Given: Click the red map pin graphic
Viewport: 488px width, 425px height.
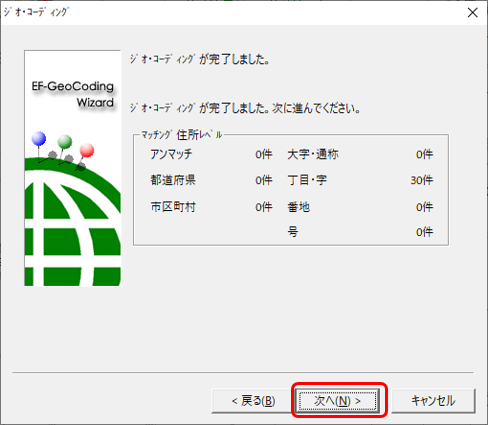Looking at the screenshot, I should pyautogui.click(x=87, y=150).
